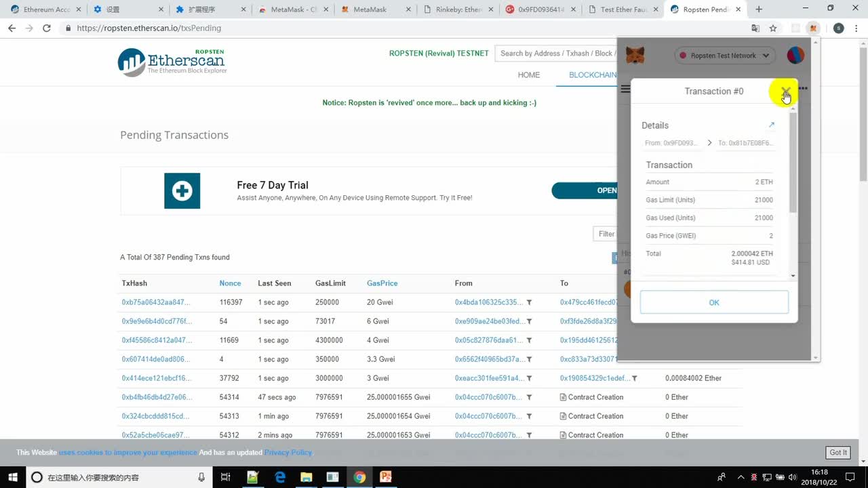Click the 2 ETH amount value

pyautogui.click(x=764, y=182)
